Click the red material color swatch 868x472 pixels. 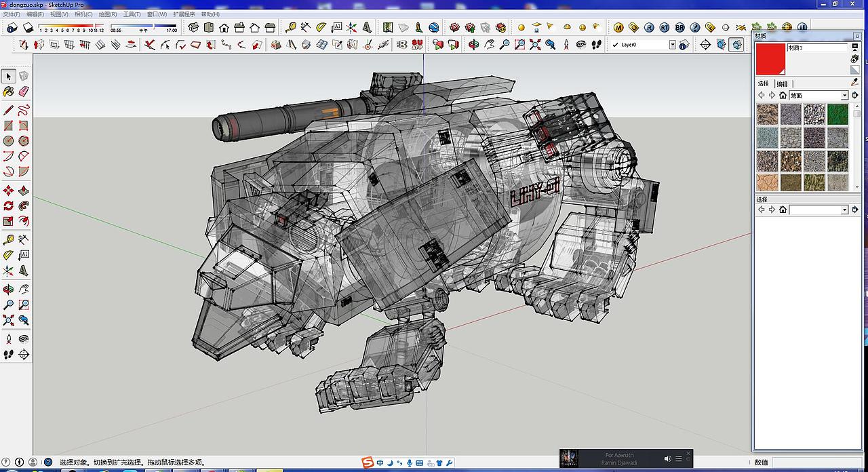coord(771,59)
